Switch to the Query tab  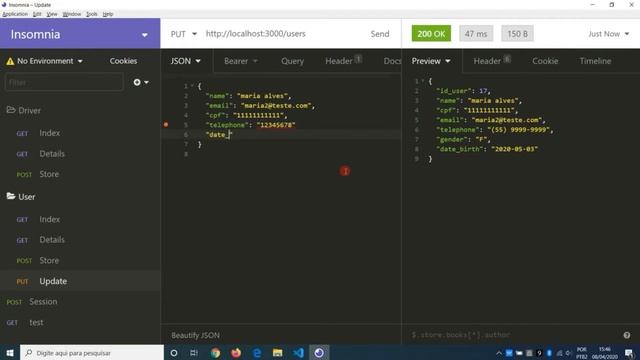pos(292,61)
